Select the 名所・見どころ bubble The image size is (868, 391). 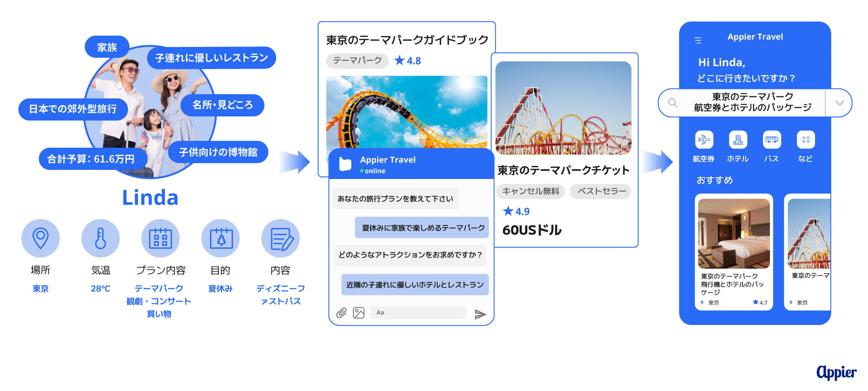(x=222, y=105)
